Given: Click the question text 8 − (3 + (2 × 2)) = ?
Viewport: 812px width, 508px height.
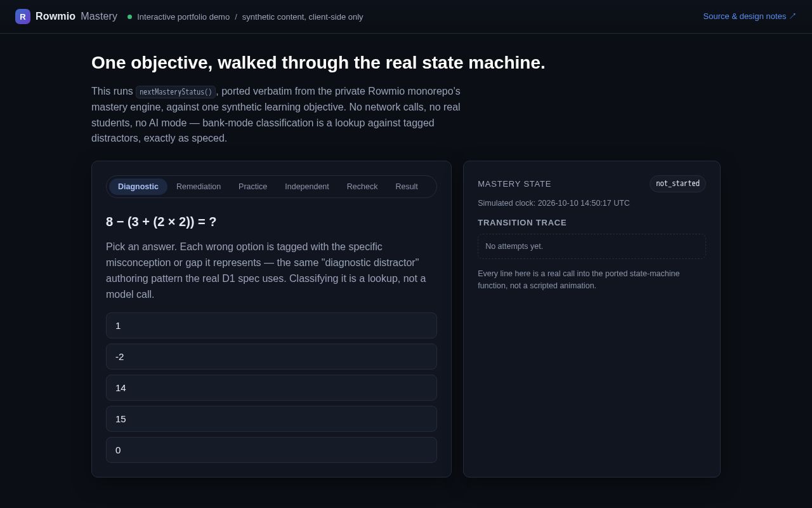Looking at the screenshot, I should click(161, 222).
